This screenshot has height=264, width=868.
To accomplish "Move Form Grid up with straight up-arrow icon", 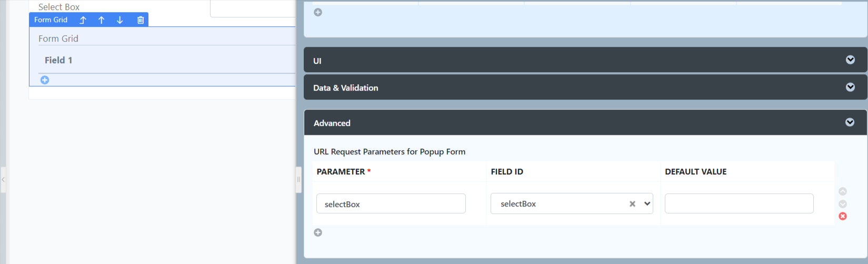I will click(x=101, y=20).
